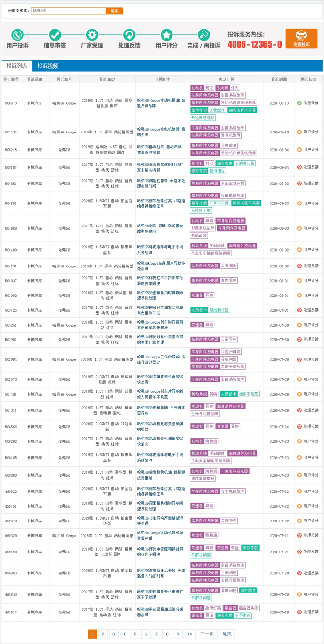This screenshot has width=324, height=644.
Task: Click 处理反馈 status icon for complaint 501311
Action: [299, 410]
